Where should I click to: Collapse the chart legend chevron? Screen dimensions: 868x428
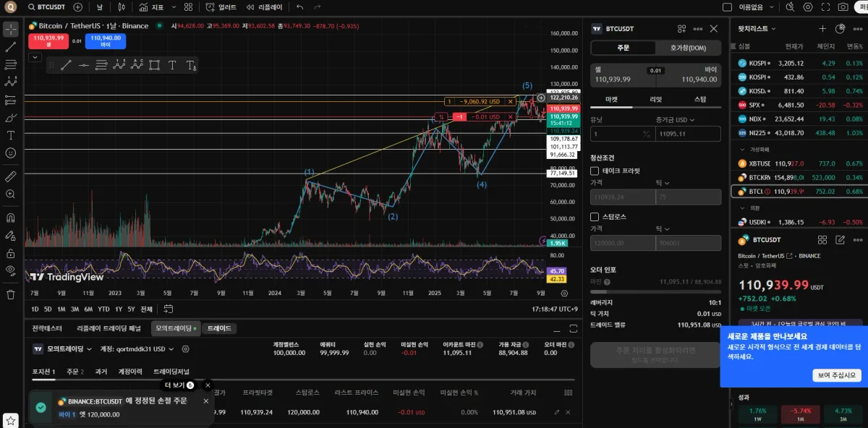tap(34, 58)
